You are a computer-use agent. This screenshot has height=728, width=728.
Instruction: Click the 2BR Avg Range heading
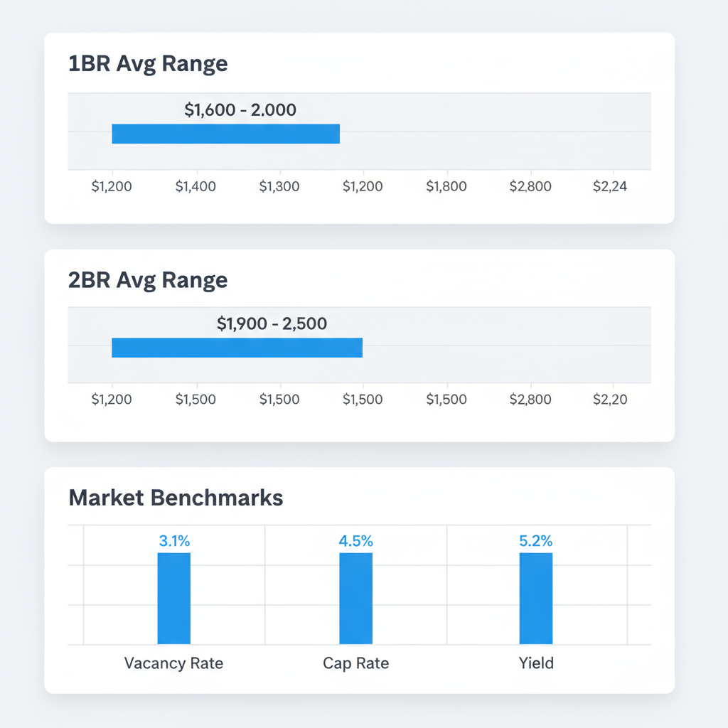coord(148,280)
